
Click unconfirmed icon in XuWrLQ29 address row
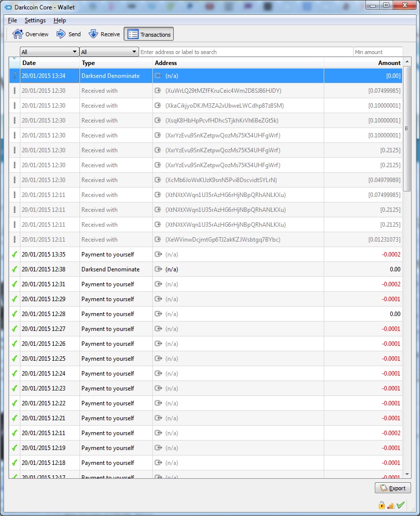[x=14, y=91]
